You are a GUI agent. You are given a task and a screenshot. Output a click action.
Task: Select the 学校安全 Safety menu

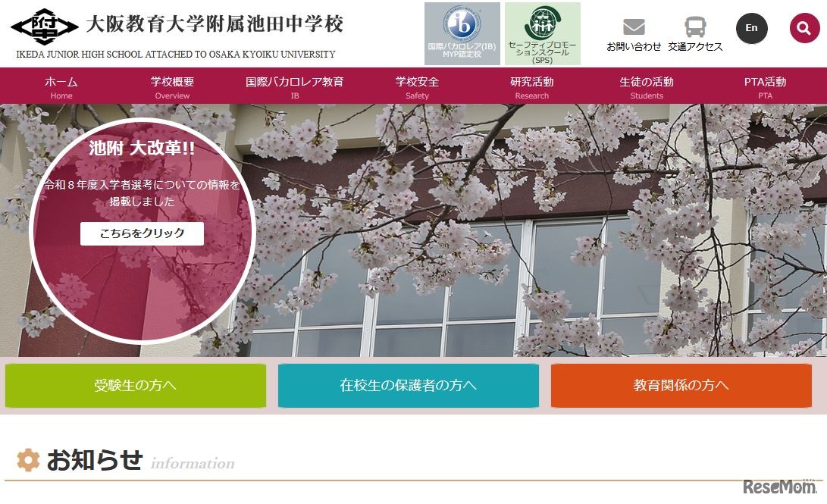pos(417,86)
